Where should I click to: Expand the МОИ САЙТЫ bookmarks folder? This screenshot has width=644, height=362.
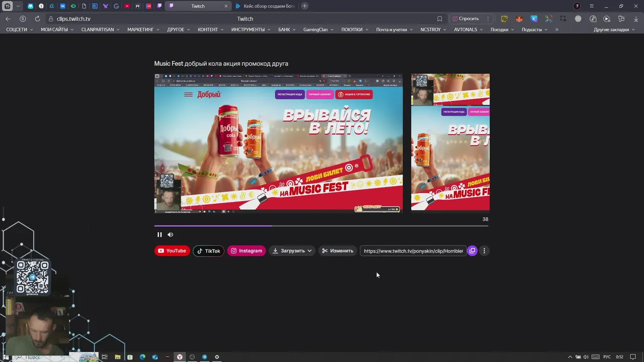57,30
